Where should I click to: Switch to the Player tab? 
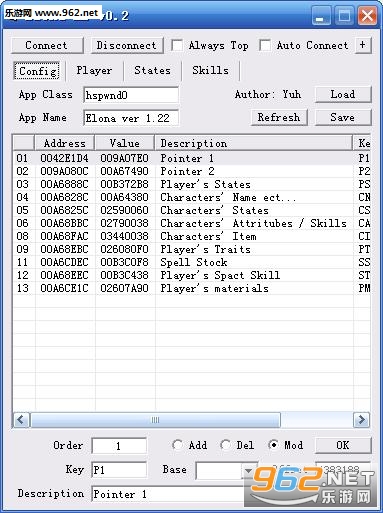pyautogui.click(x=94, y=70)
